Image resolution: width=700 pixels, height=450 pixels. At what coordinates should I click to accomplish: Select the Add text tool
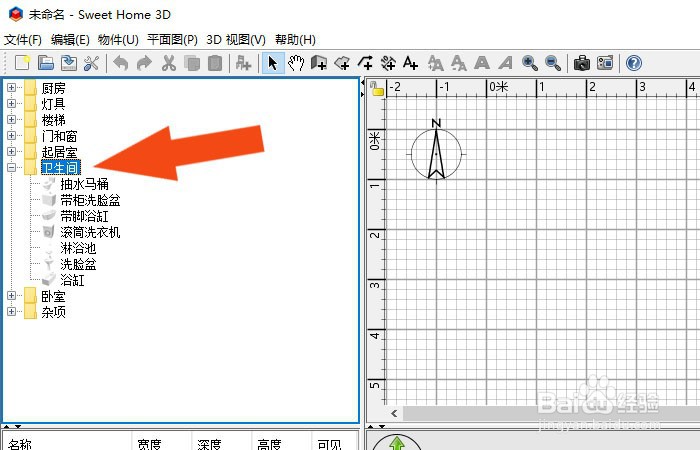[410, 63]
